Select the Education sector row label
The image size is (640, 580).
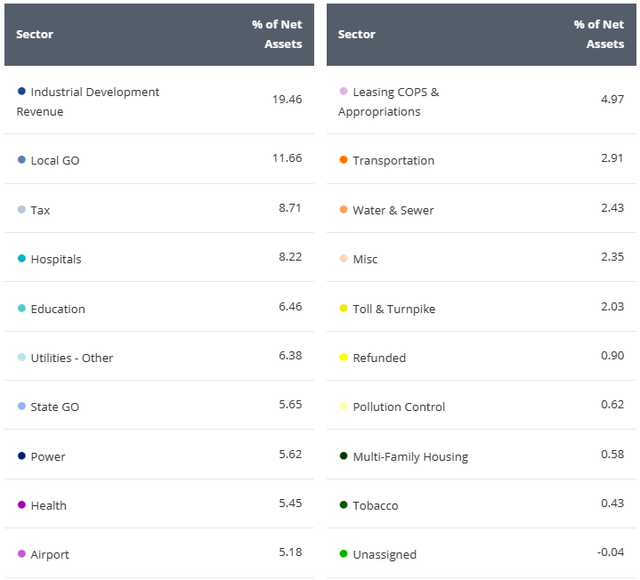tap(58, 309)
